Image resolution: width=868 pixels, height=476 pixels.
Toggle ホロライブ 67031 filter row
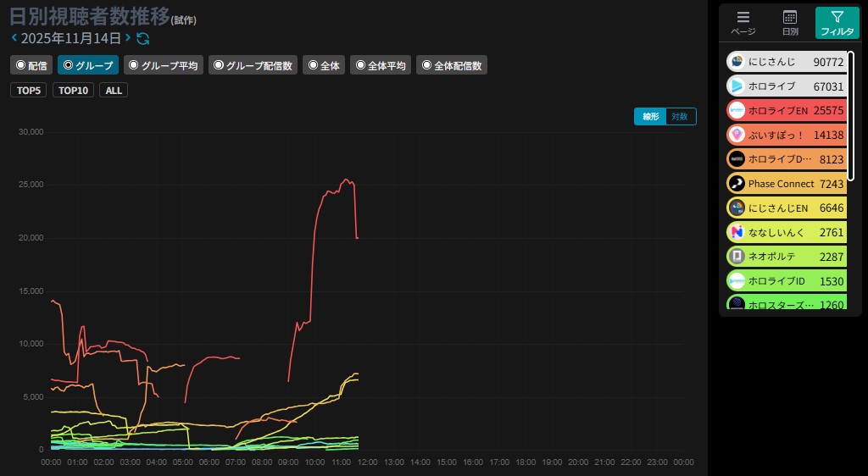pos(787,86)
